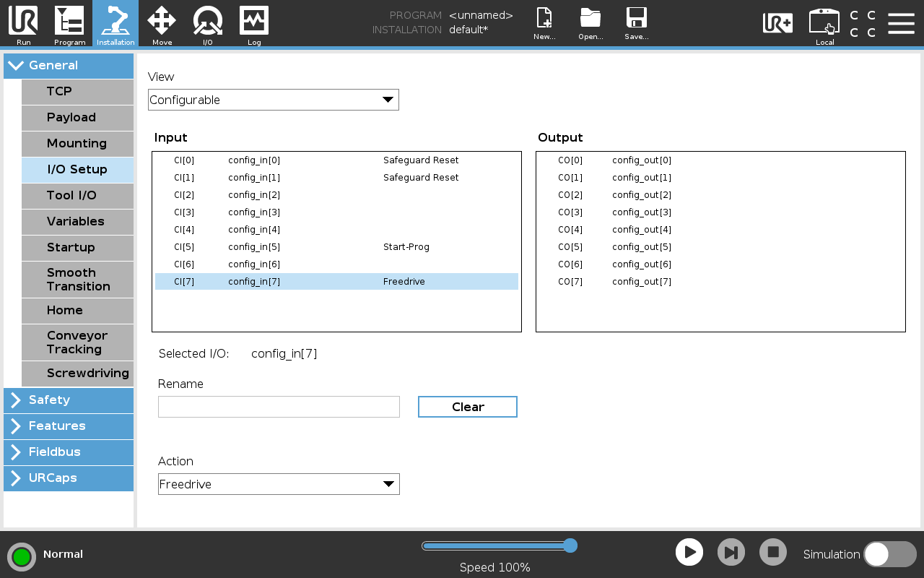
Task: Select input row CI[1] config_in[1]
Action: (x=336, y=178)
